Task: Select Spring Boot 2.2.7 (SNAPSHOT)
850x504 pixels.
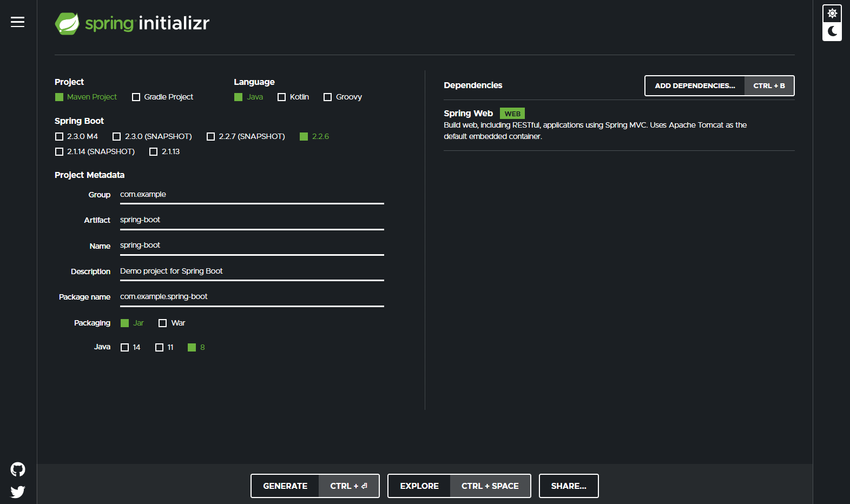Action: click(x=246, y=136)
